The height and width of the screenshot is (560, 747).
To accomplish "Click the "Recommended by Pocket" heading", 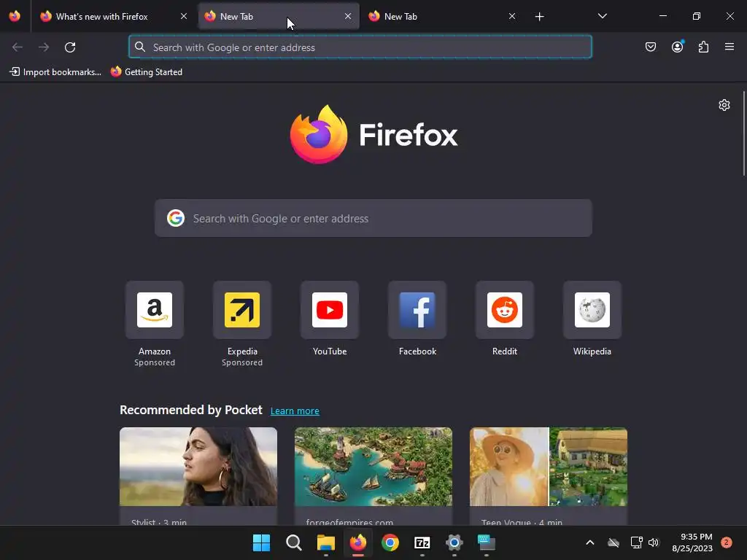I will point(190,410).
